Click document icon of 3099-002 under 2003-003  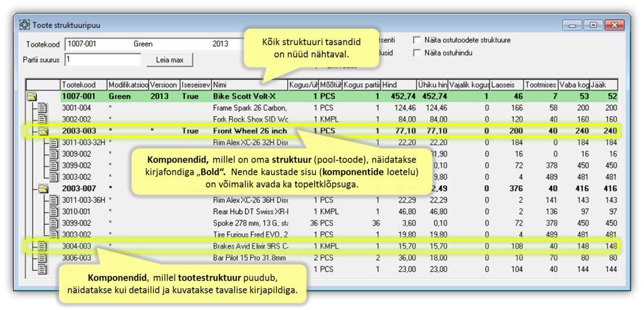point(54,165)
